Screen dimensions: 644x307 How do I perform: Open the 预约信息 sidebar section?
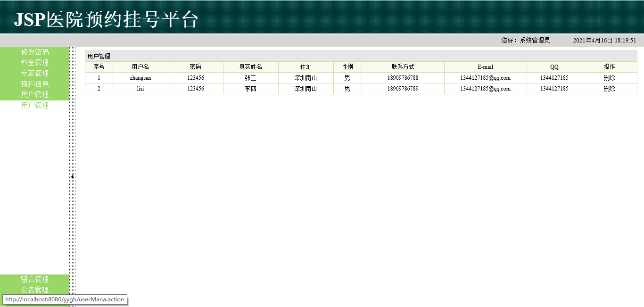click(35, 84)
